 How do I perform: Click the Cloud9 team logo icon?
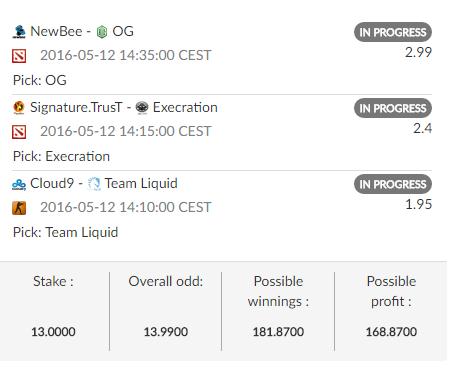click(x=19, y=184)
